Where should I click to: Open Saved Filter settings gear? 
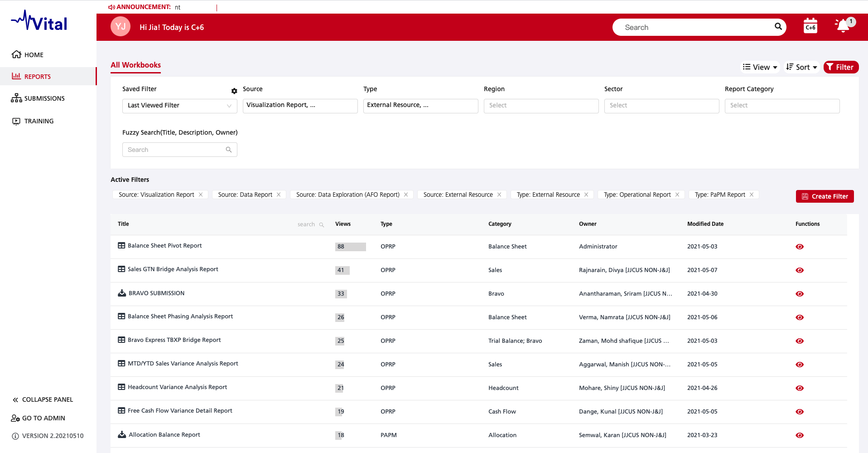pos(234,91)
